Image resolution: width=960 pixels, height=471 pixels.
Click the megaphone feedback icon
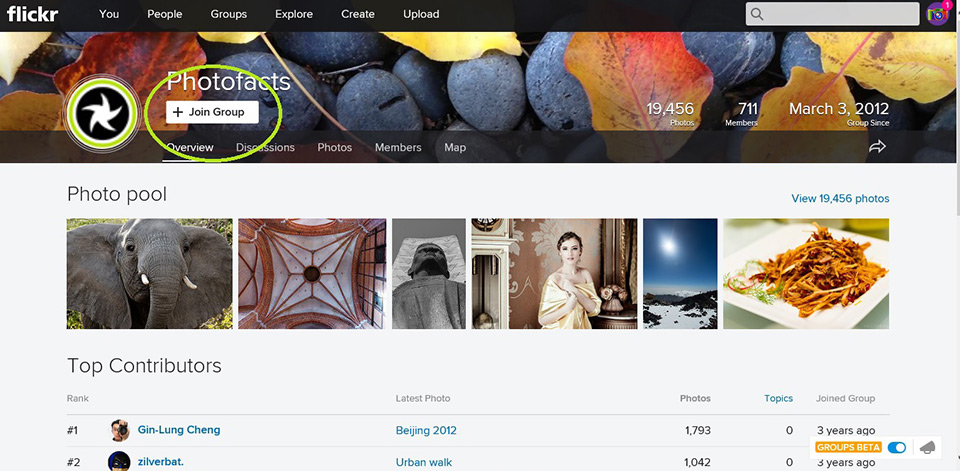click(x=928, y=448)
